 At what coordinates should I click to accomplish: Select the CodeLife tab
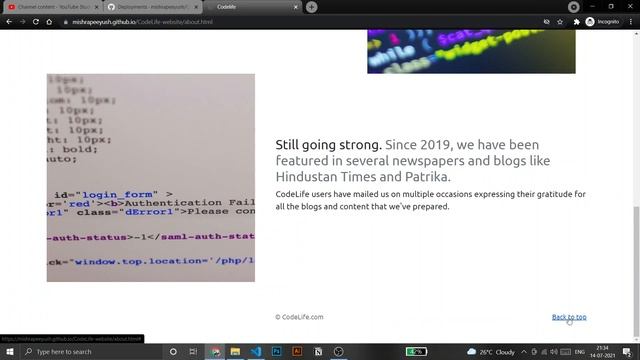(251, 7)
